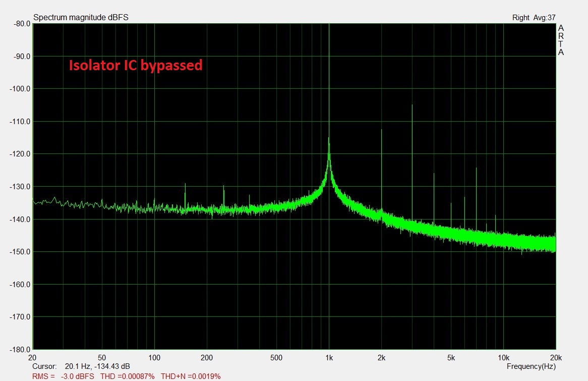This screenshot has width=588, height=381.
Task: Click the 'Right' channel label
Action: click(x=520, y=18)
